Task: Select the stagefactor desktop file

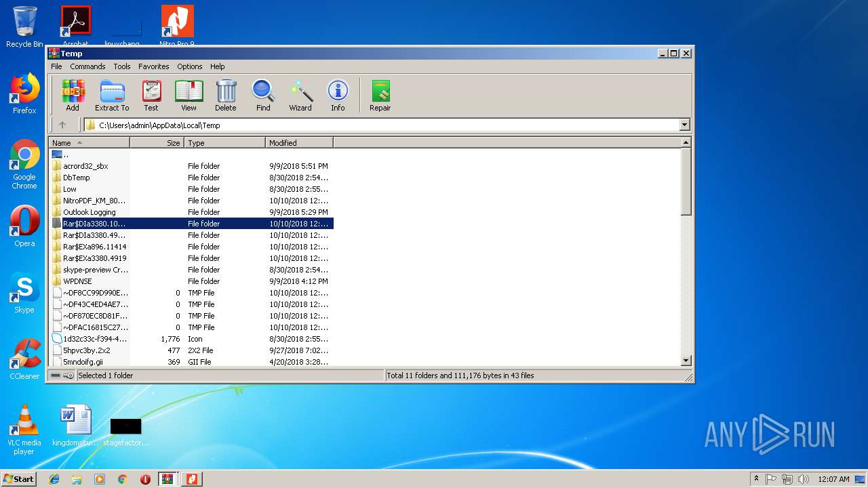Action: pyautogui.click(x=126, y=430)
